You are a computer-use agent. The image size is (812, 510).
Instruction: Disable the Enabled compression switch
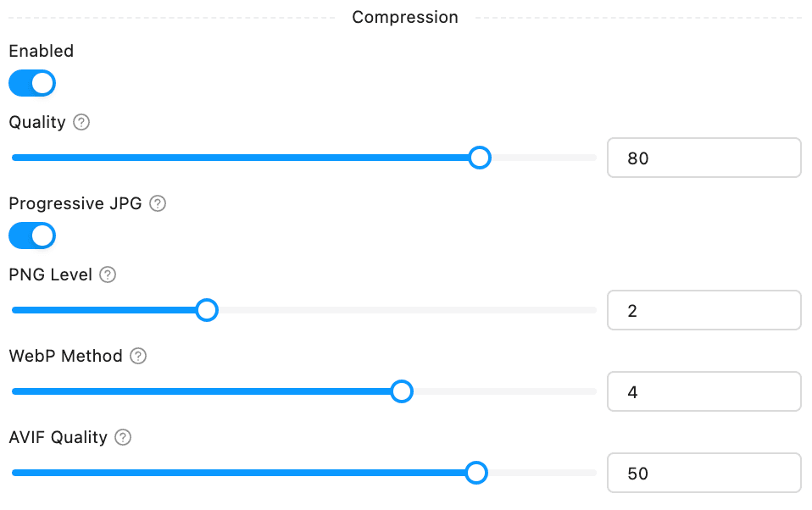point(32,83)
